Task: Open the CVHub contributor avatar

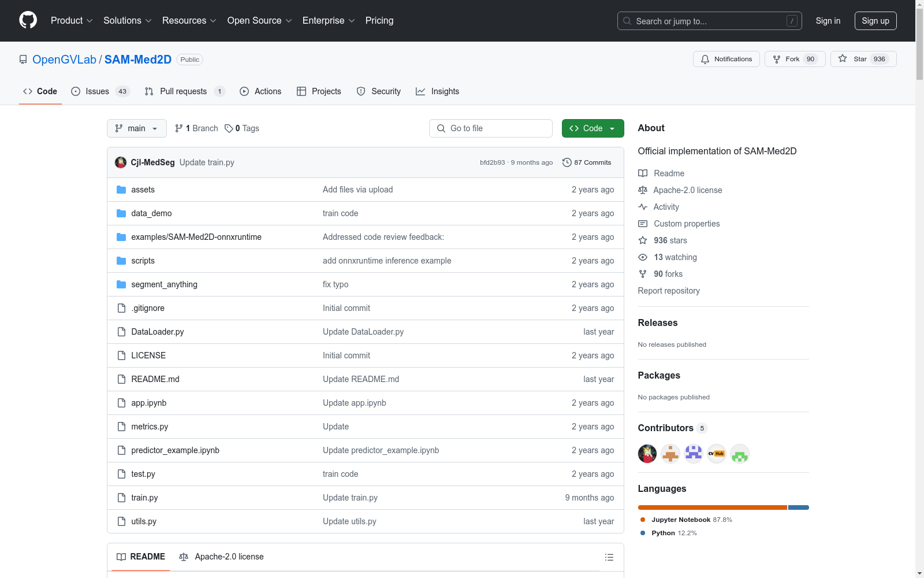Action: 717,454
